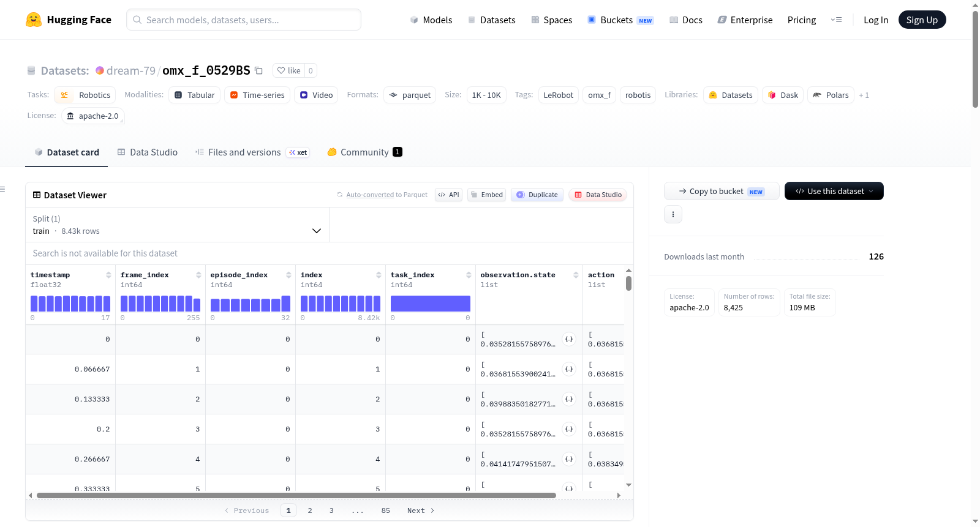
Task: Jump to page 85 of the table
Action: pos(385,510)
